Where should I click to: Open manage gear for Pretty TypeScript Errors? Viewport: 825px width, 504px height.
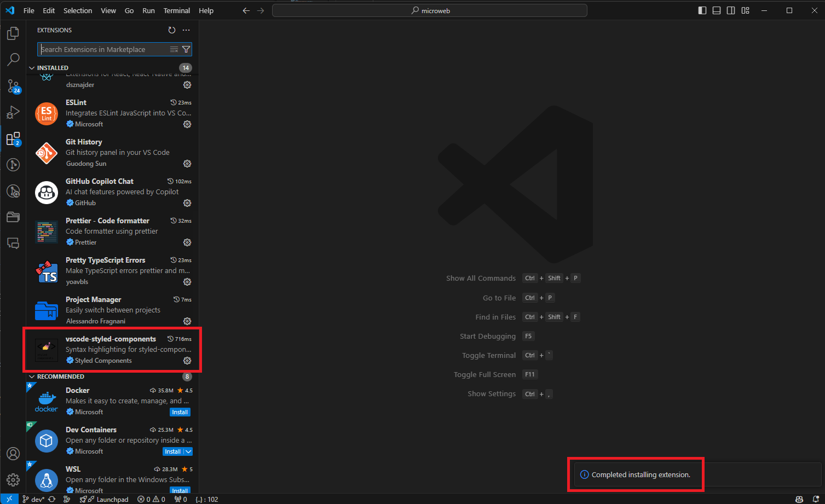click(187, 282)
